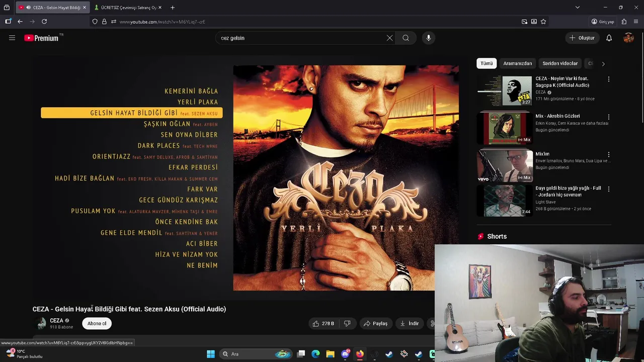Reload the current page
The image size is (644, 362).
(x=44, y=22)
